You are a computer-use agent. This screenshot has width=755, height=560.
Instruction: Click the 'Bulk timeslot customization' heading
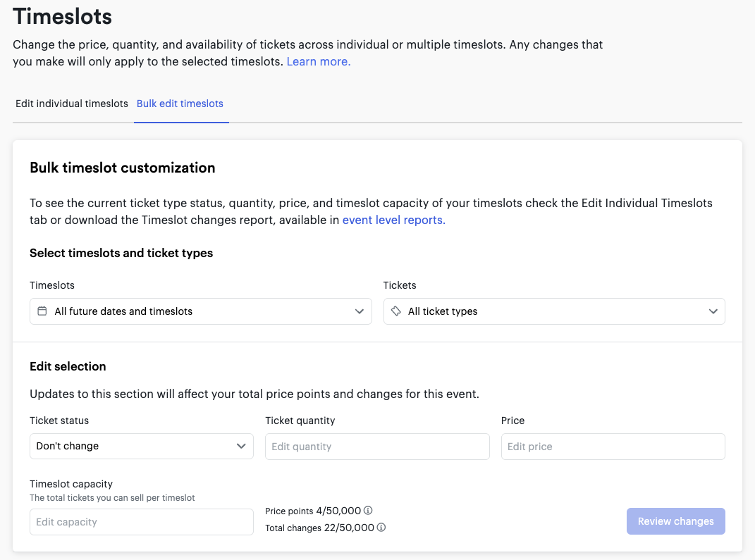122,168
